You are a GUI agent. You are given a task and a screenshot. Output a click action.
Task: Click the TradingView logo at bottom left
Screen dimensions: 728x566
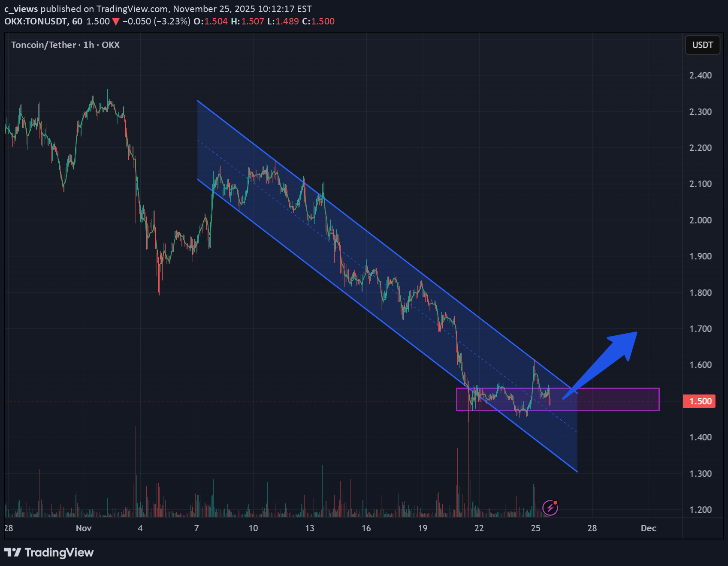pos(49,553)
